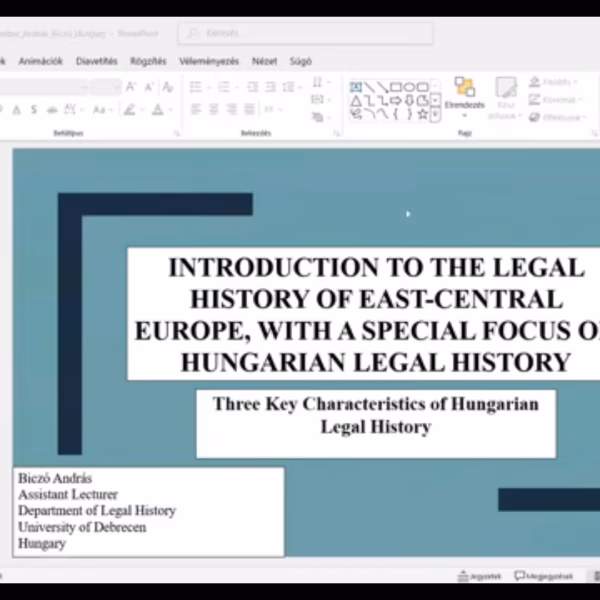Select the arrow line shape
Viewport: 600px width, 600px height.
click(x=382, y=87)
